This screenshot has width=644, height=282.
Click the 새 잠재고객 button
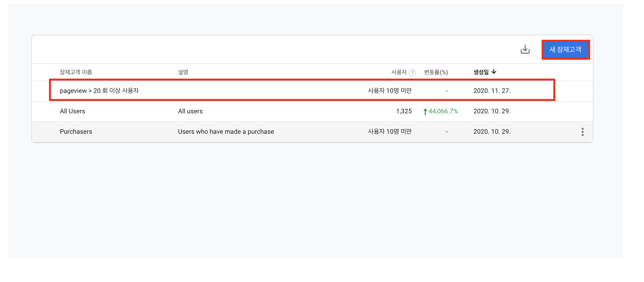565,50
